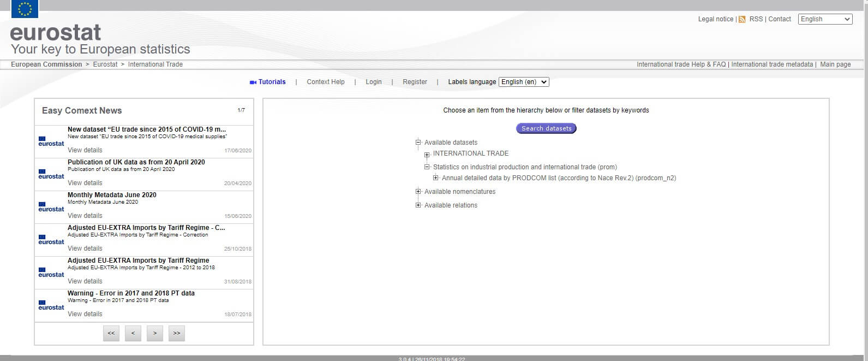The height and width of the screenshot is (361, 868).
Task: Click the EU flag logo
Action: 25,9
